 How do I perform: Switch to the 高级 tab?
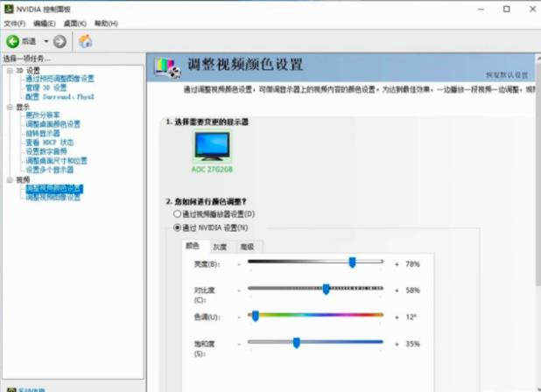pyautogui.click(x=248, y=247)
